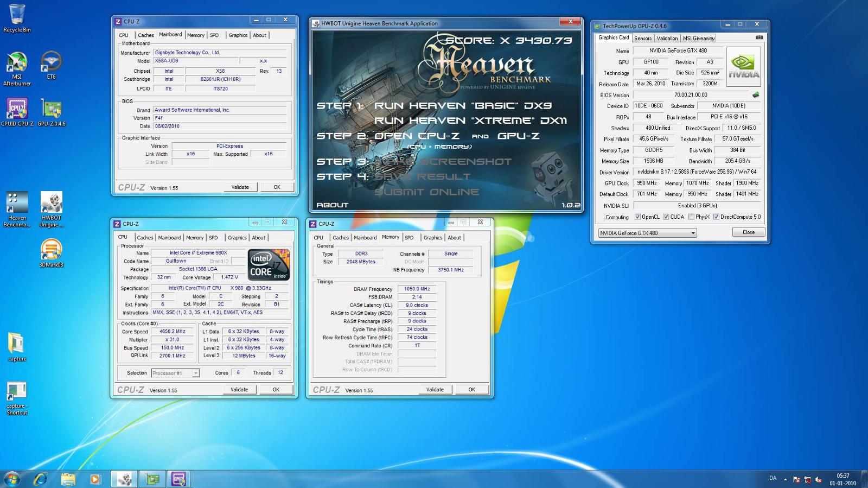
Task: Open GPU-Z.0.4.6 desktop icon
Action: point(51,112)
